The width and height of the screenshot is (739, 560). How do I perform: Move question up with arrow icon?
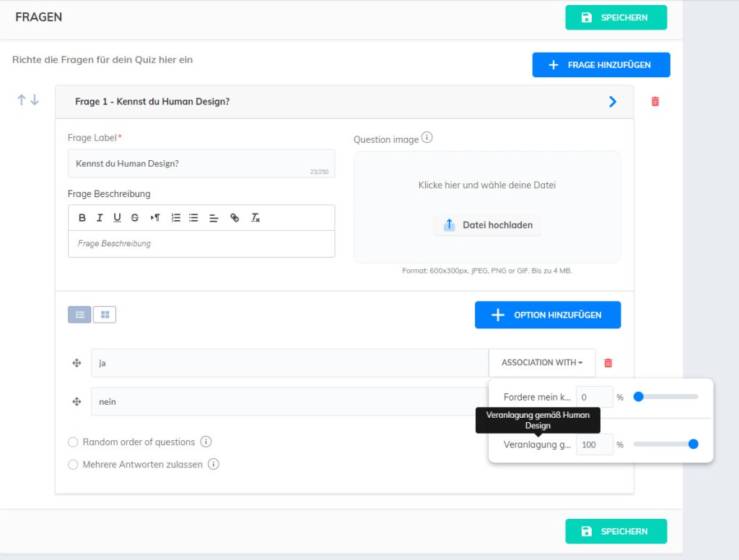[22, 100]
